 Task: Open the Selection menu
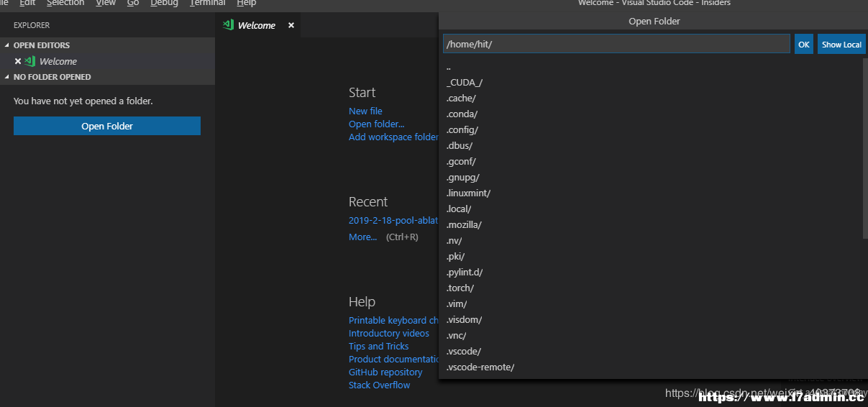[x=65, y=3]
